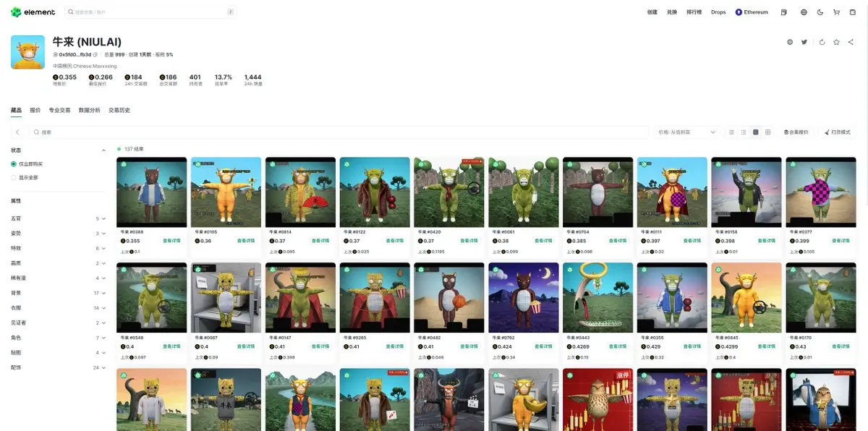Expand the 背景 attribute filter
Image resolution: width=868 pixels, height=431 pixels.
58,293
